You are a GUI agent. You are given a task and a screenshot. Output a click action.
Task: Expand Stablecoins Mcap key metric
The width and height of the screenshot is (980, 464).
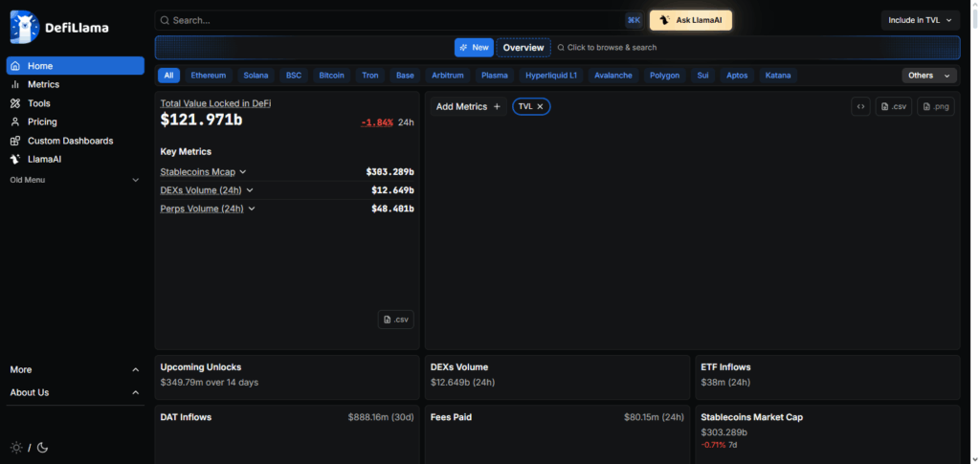(243, 172)
